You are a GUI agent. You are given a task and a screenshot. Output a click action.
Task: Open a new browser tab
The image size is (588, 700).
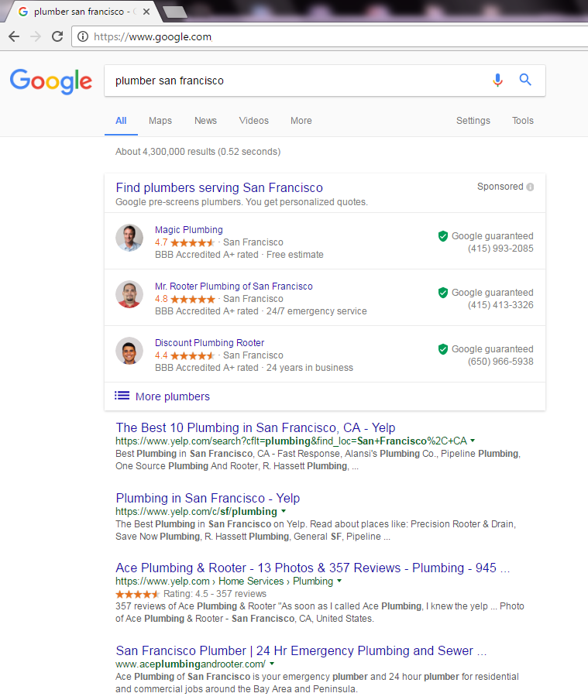click(175, 12)
